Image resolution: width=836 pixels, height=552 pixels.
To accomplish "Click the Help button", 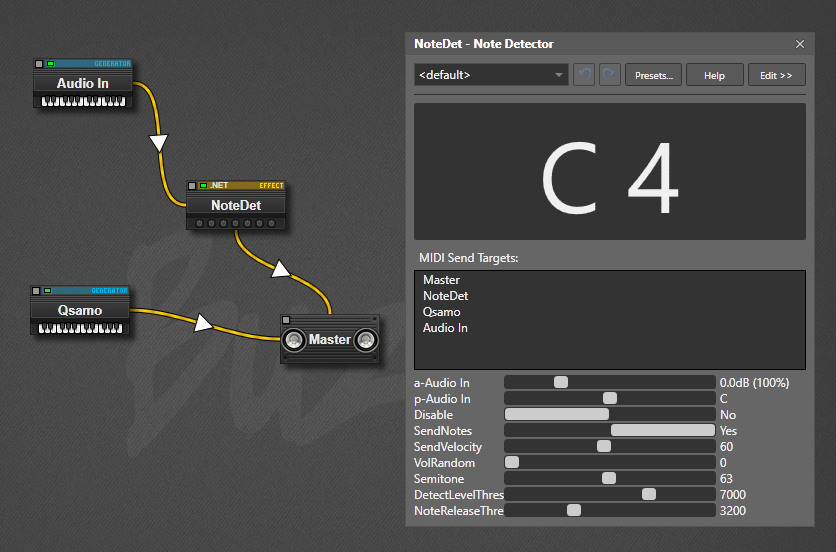I will (714, 75).
